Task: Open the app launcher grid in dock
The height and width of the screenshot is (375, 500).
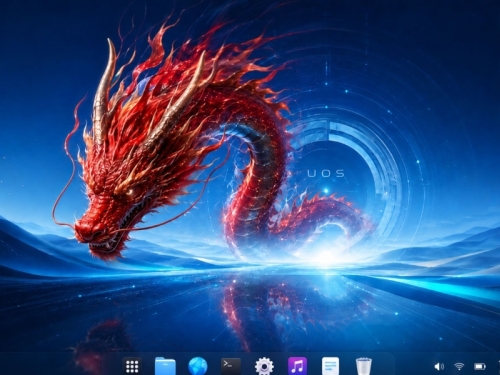Action: coord(132,366)
